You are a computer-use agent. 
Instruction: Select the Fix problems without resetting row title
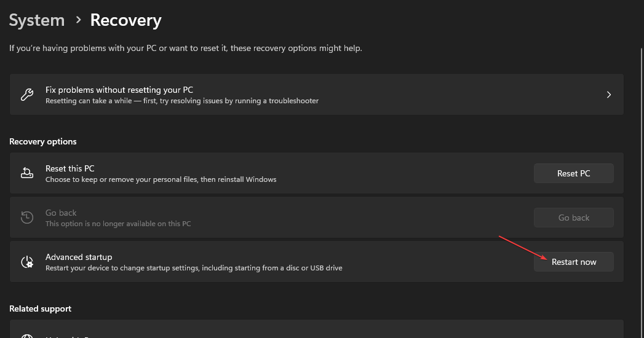pos(119,90)
